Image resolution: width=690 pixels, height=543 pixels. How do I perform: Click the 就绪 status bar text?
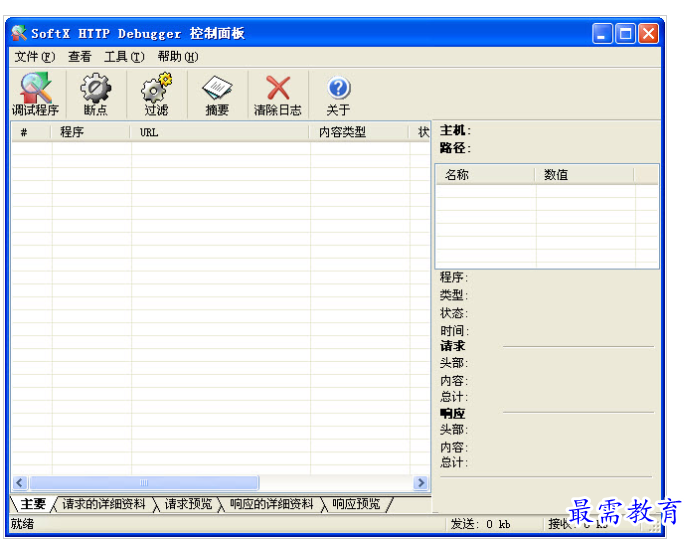coord(22,524)
